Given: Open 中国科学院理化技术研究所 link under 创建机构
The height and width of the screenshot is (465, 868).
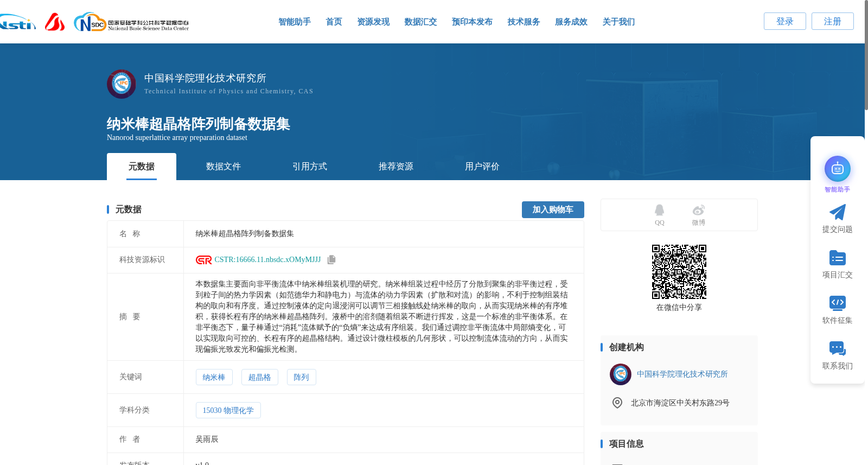Looking at the screenshot, I should pyautogui.click(x=682, y=374).
